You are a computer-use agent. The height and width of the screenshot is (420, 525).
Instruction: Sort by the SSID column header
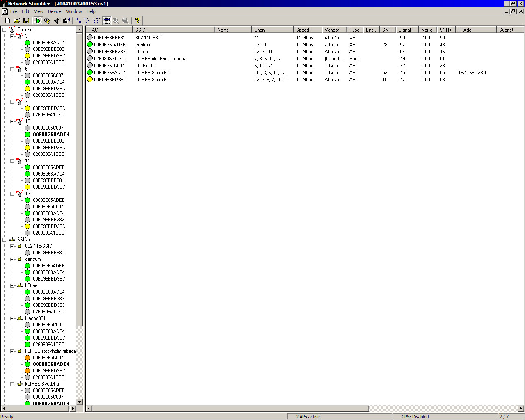[x=174, y=30]
